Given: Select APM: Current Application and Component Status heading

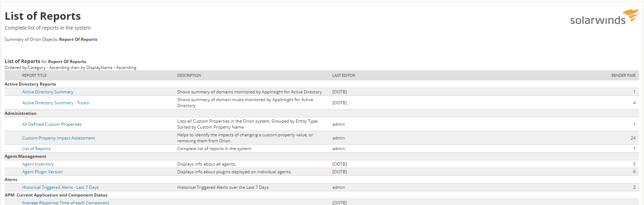Looking at the screenshot, I should [56, 195].
